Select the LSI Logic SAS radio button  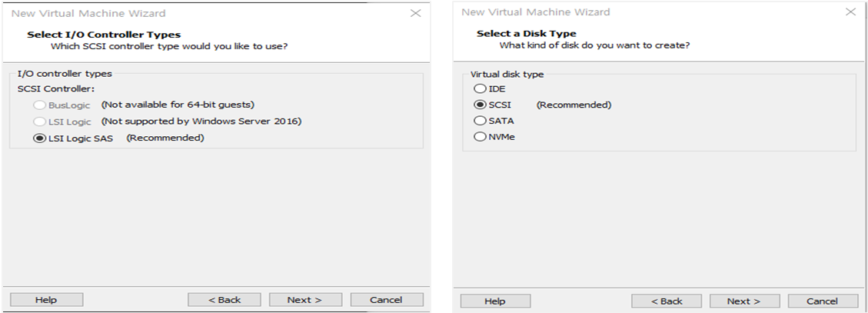[x=39, y=138]
